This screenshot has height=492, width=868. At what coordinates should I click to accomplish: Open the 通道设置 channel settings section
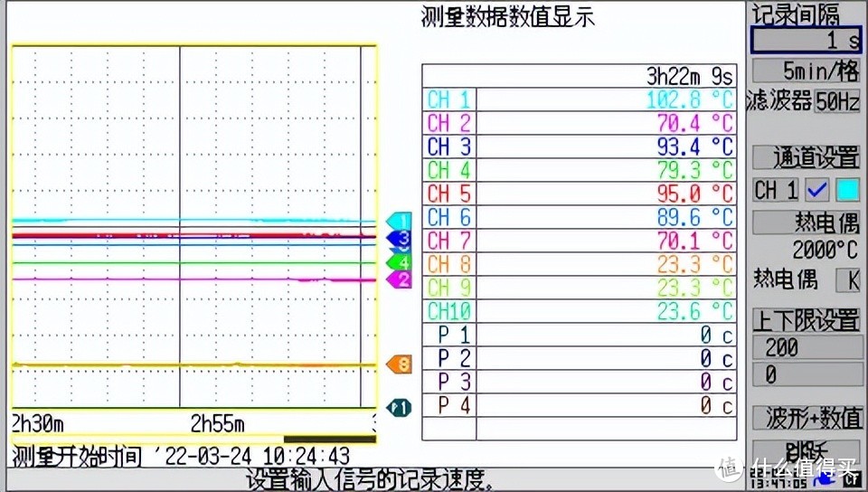[806, 158]
